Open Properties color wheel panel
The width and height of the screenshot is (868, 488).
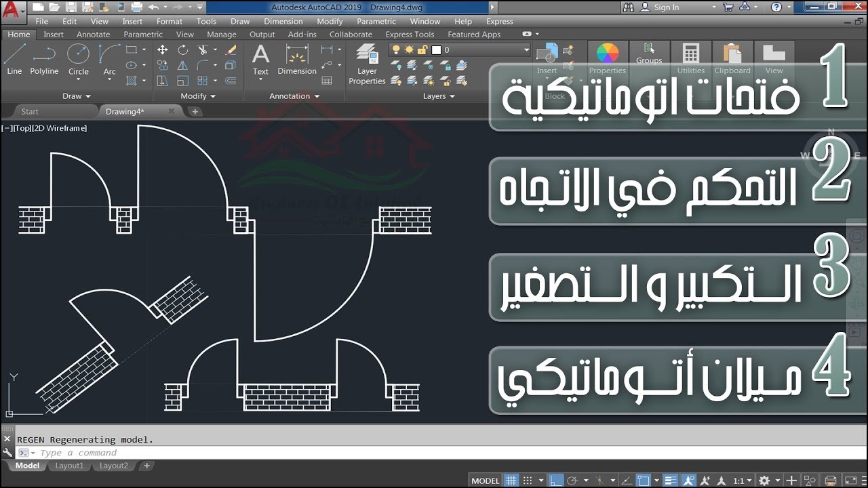(608, 60)
